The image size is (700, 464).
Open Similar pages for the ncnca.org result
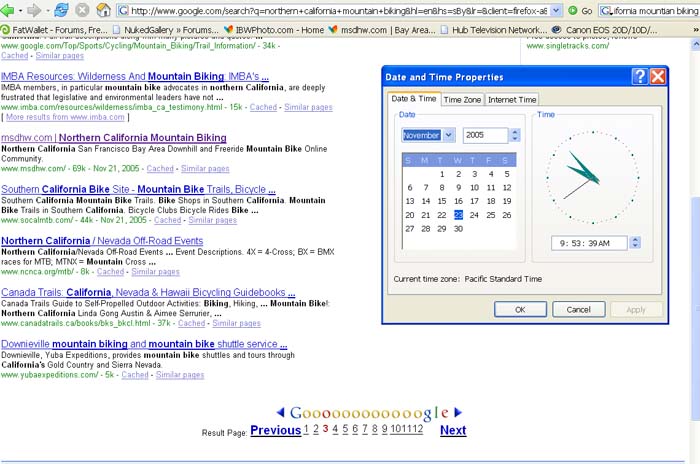click(155, 272)
